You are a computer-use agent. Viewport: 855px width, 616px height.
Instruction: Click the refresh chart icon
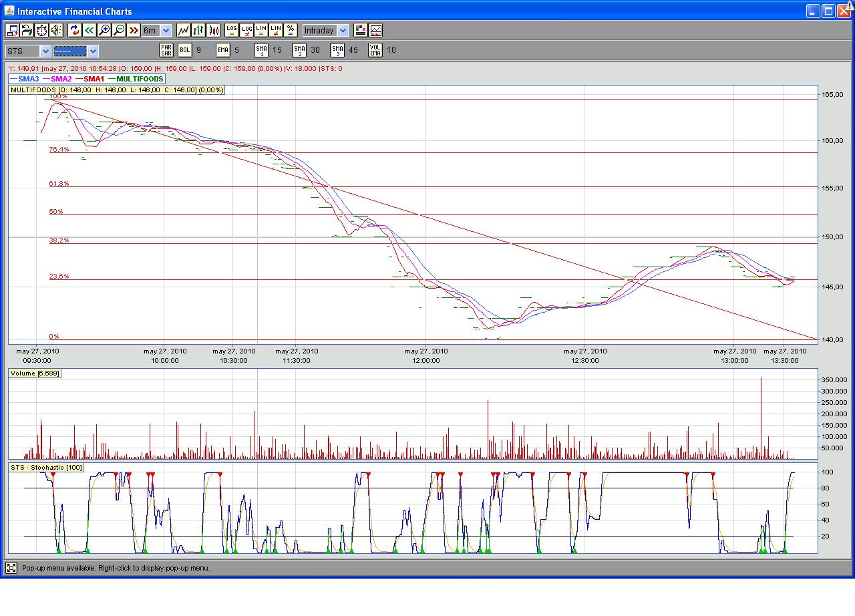pyautogui.click(x=74, y=30)
